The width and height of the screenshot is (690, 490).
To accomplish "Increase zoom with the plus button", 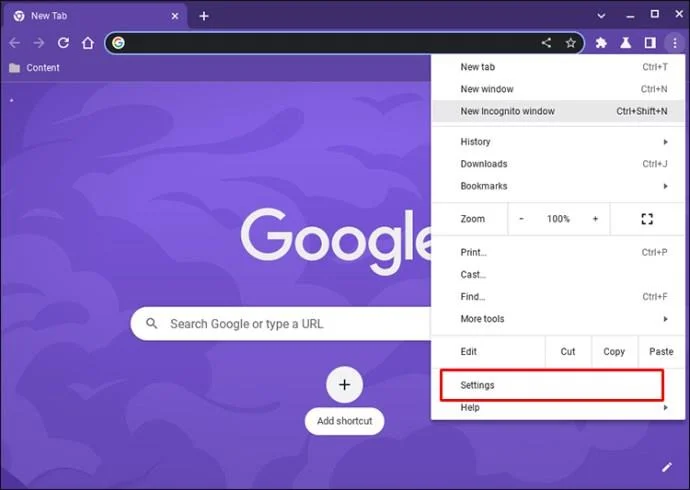I will pyautogui.click(x=595, y=219).
